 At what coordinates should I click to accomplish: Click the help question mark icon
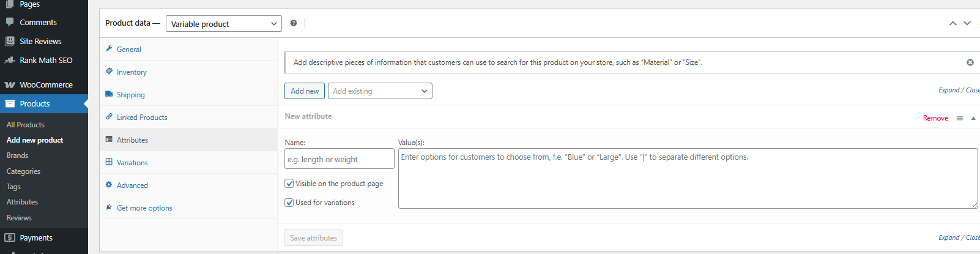tap(294, 23)
